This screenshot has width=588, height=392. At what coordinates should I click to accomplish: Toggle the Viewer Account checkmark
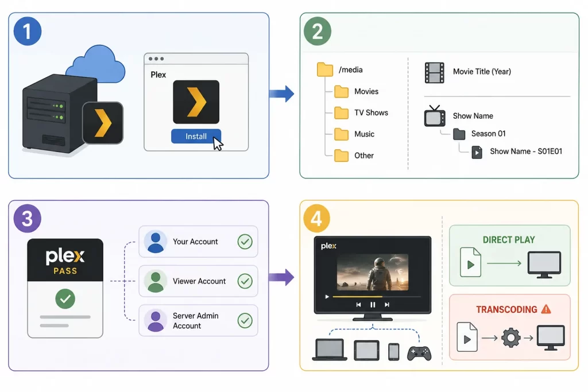coord(245,281)
